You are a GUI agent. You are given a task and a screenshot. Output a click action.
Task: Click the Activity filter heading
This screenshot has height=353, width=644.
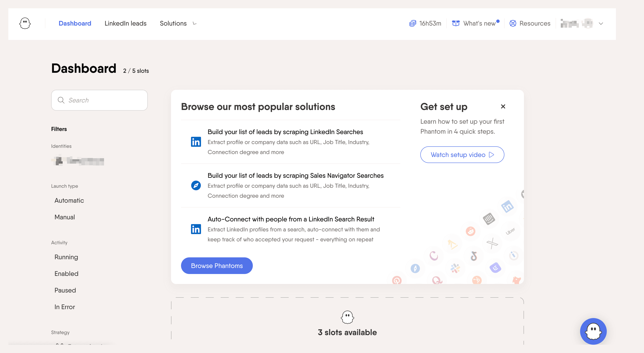[59, 242]
